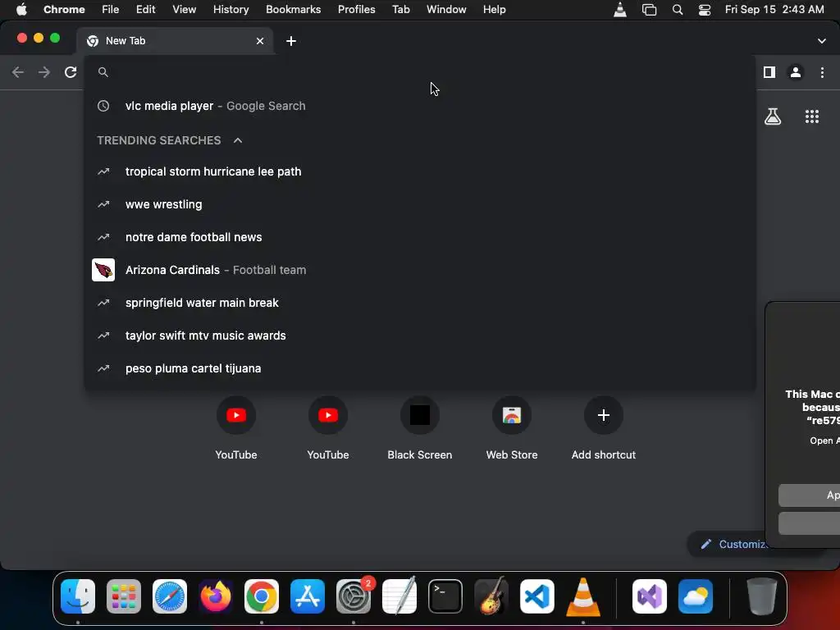Close the New Tab tab

[x=260, y=41]
